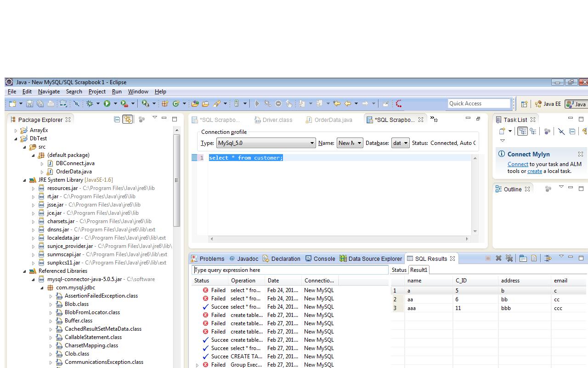
Task: Toggle Categorized view in Task List
Action: pos(522,132)
